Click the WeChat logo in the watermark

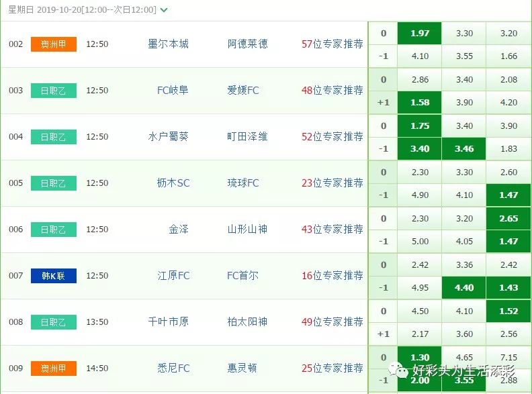[x=398, y=371]
